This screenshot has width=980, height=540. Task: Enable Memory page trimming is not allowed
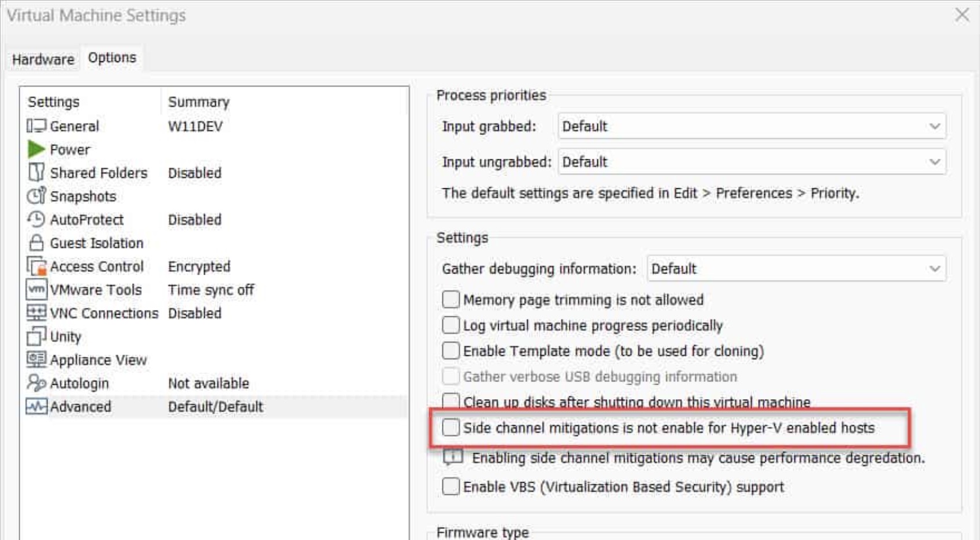click(x=451, y=300)
